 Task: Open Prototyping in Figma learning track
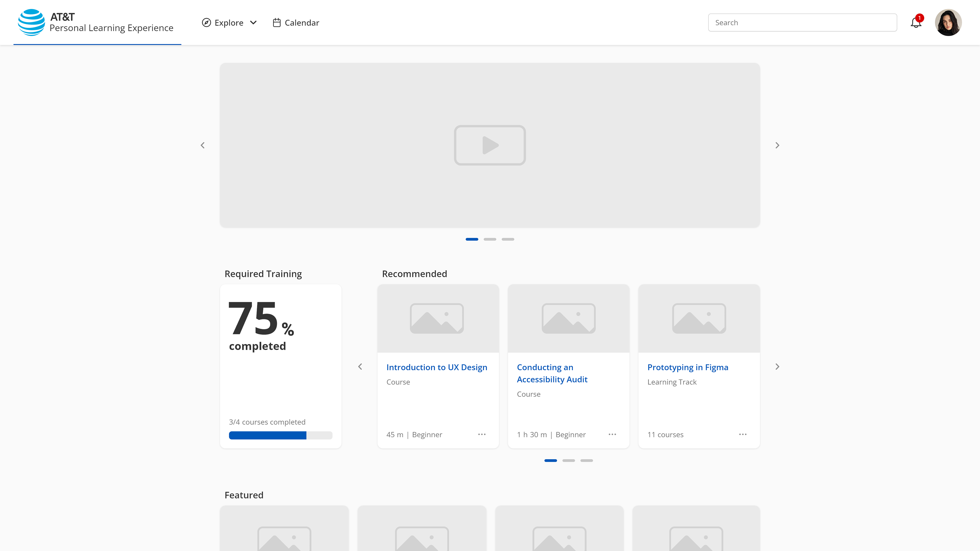(688, 367)
